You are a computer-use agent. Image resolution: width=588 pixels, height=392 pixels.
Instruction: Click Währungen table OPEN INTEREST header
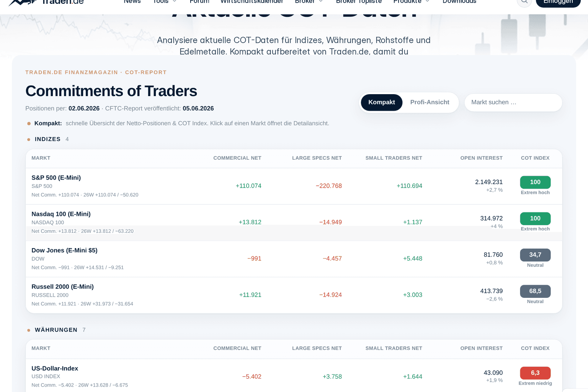pos(482,348)
